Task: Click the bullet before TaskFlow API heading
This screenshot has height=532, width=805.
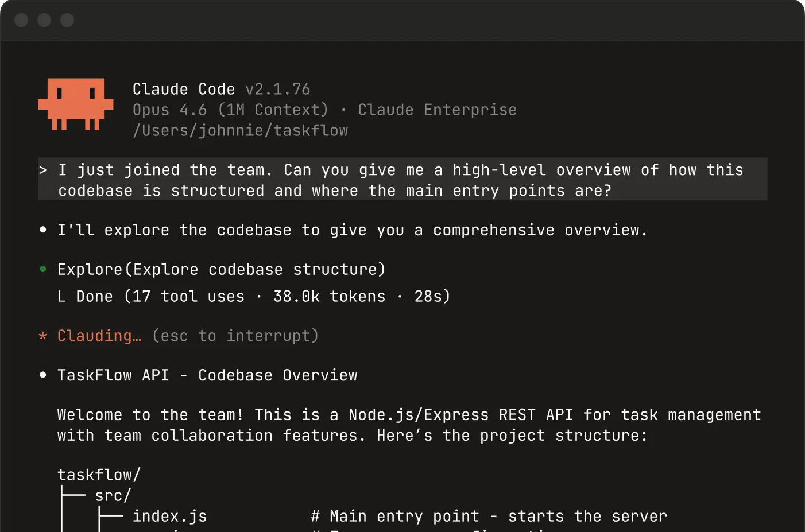Action: coord(43,375)
